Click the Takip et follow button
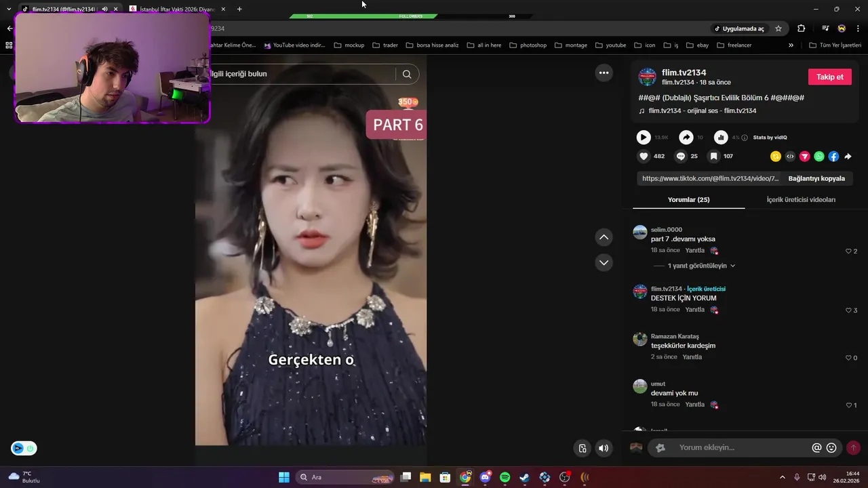The height and width of the screenshot is (488, 868). (x=829, y=77)
